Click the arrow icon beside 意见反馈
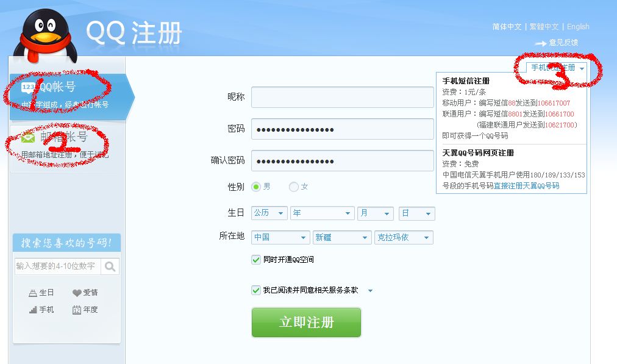 click(x=540, y=43)
